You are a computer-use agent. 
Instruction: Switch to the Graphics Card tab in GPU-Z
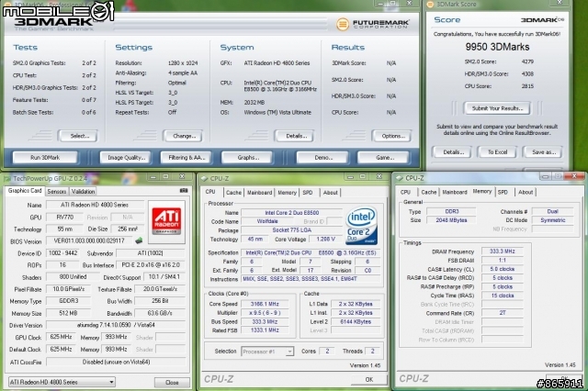point(25,191)
